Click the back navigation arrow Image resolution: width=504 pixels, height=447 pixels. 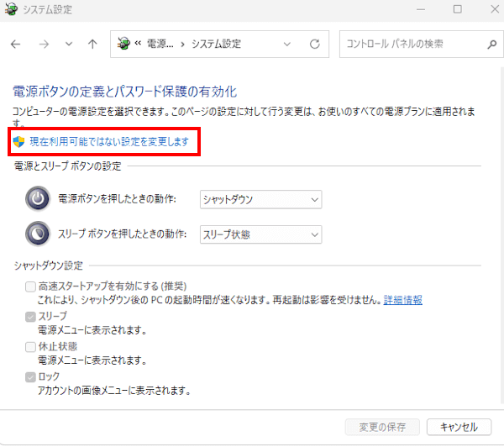[x=16, y=44]
